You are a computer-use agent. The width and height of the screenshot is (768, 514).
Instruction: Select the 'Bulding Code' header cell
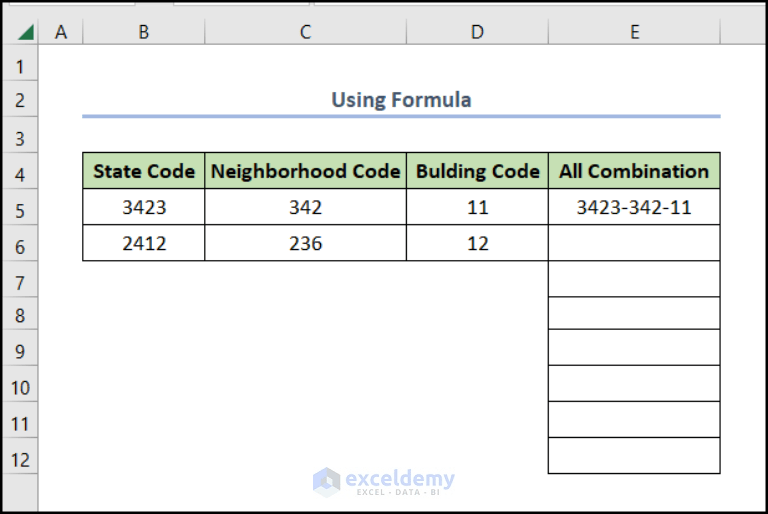click(477, 171)
